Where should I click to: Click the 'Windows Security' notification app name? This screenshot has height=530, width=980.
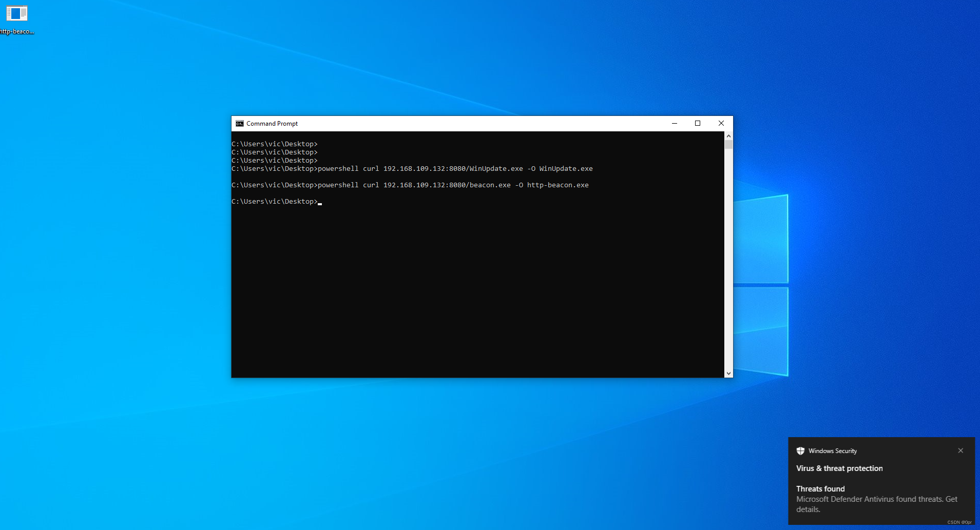pyautogui.click(x=833, y=451)
